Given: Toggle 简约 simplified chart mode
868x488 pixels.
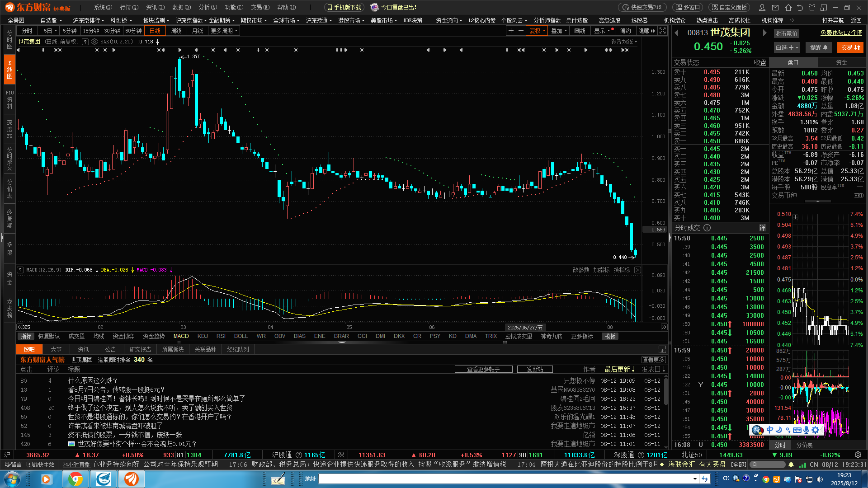Looking at the screenshot, I should pyautogui.click(x=626, y=31).
